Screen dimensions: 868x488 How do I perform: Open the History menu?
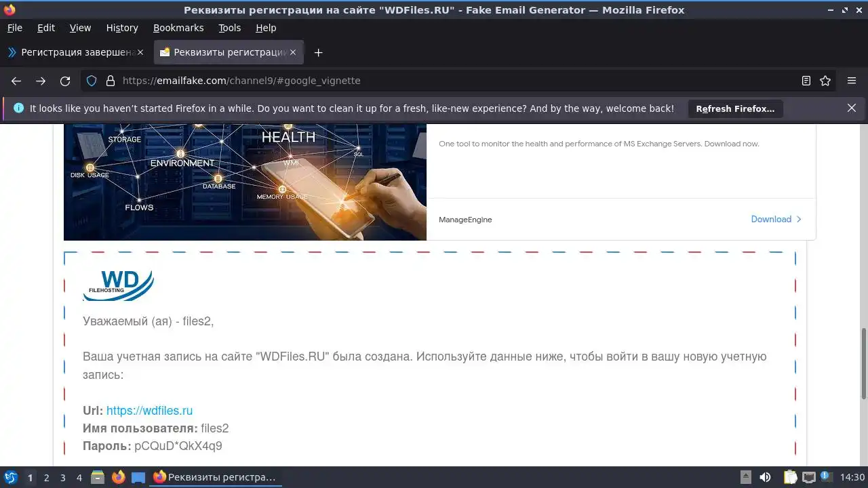[x=122, y=28]
